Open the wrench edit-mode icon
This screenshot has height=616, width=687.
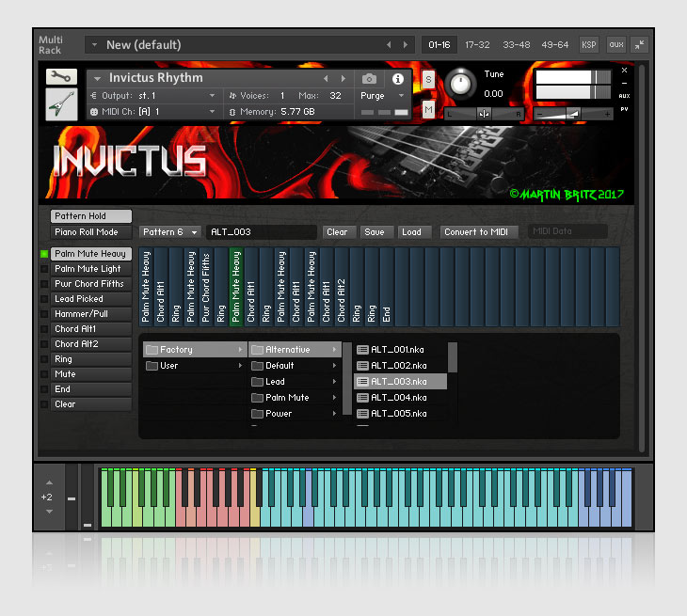click(61, 76)
